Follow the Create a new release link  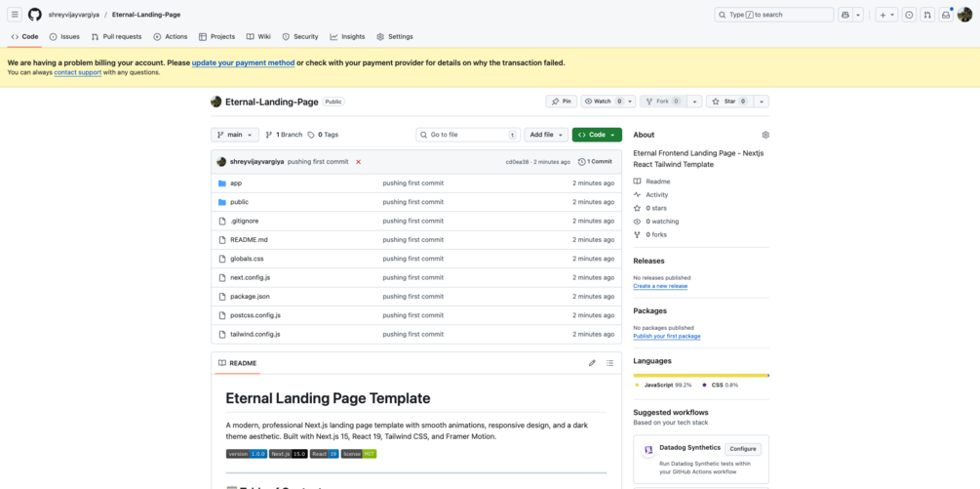pos(660,286)
